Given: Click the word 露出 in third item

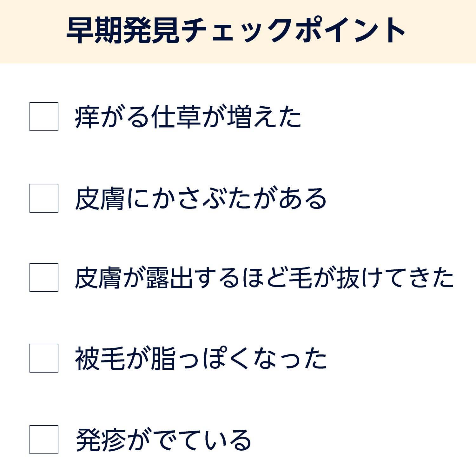Looking at the screenshot, I should tap(169, 278).
